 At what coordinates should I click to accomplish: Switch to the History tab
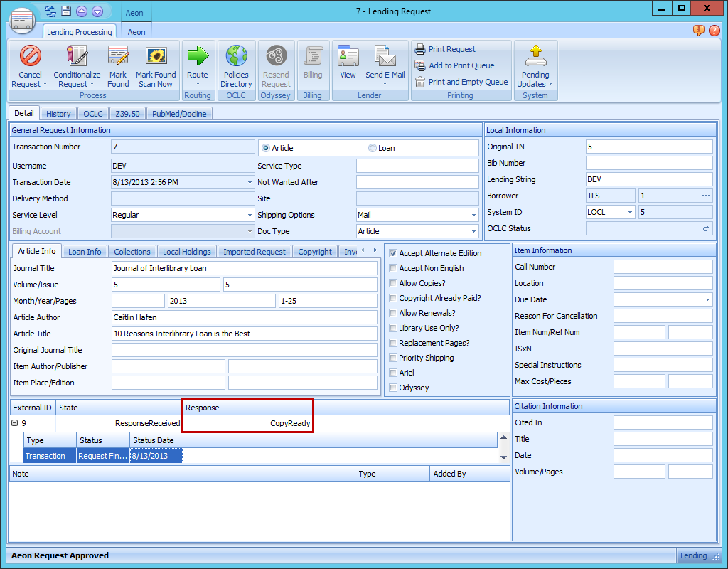click(58, 114)
